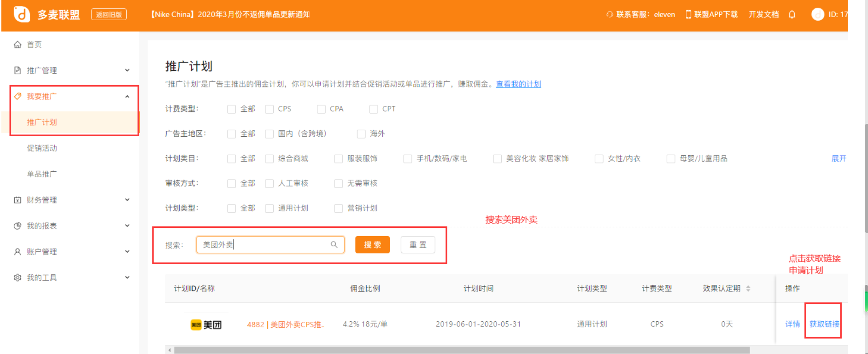Collapse the 我要推广 menu chevron
The width and height of the screenshot is (868, 354).
point(127,96)
